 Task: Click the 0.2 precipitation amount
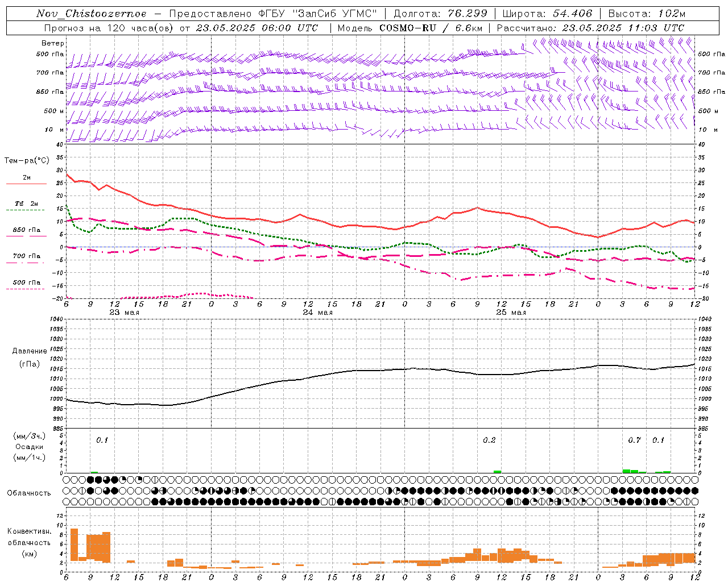(x=489, y=440)
